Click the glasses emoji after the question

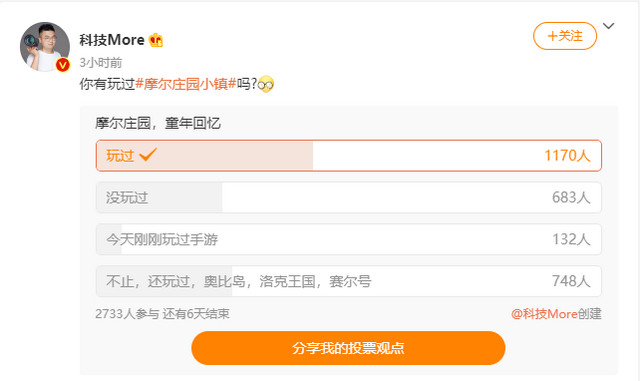tap(266, 84)
